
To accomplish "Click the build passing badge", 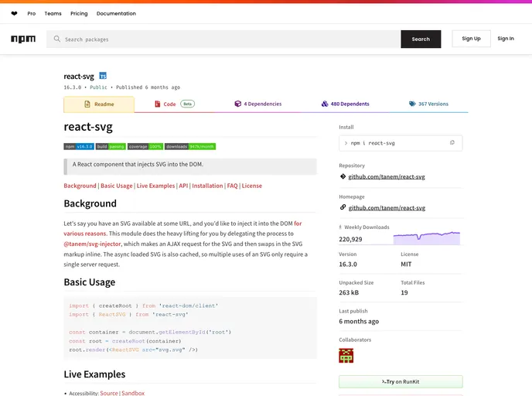I will pos(111,147).
